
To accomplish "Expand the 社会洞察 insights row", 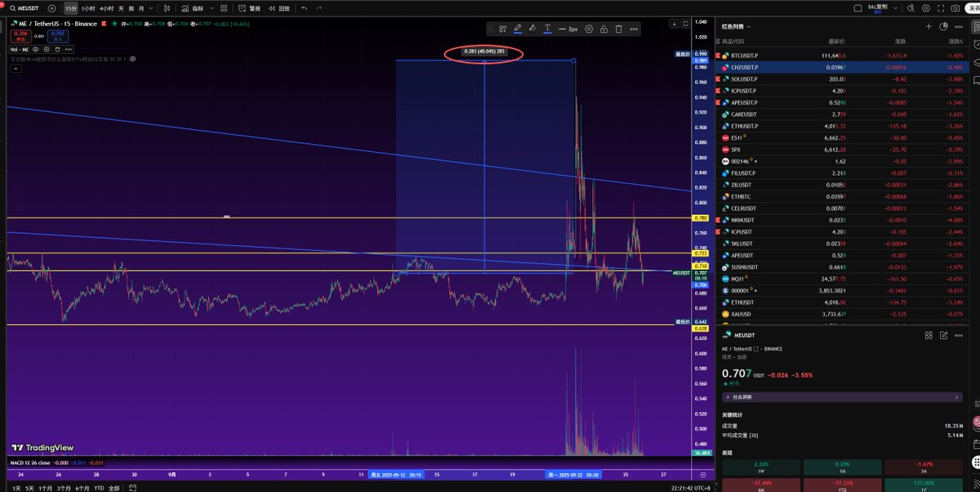I will point(842,396).
